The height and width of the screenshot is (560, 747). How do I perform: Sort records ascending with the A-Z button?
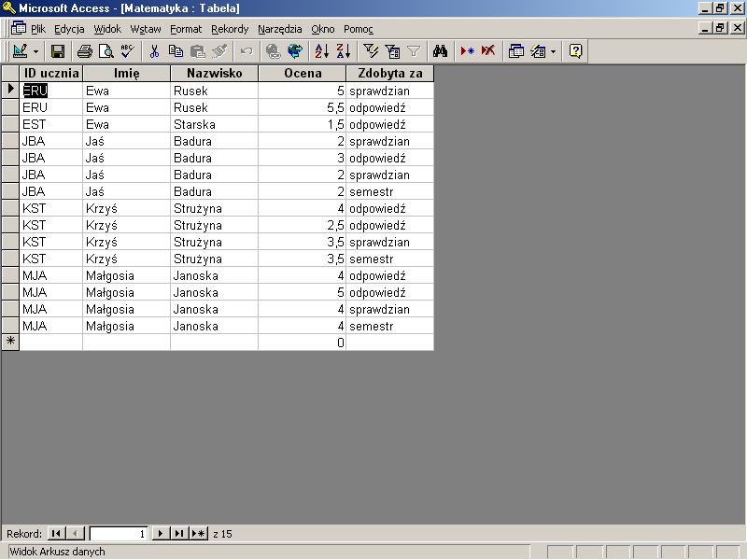click(x=321, y=51)
